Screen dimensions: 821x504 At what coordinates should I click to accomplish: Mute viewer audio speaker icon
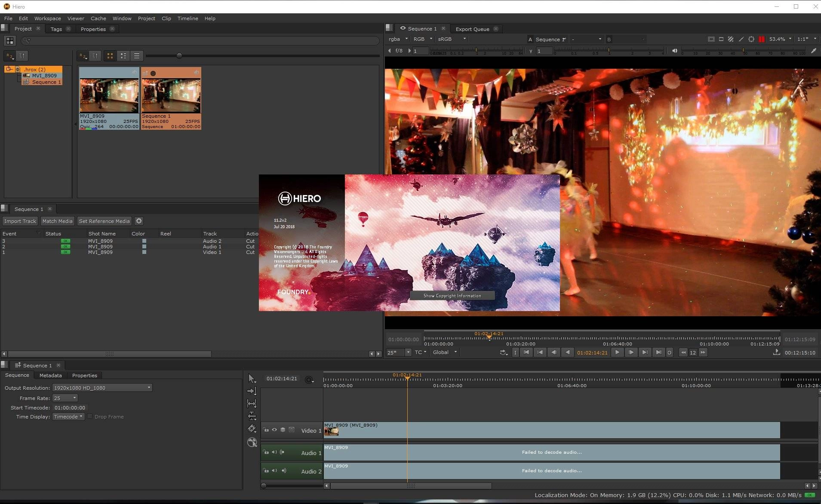pos(674,51)
